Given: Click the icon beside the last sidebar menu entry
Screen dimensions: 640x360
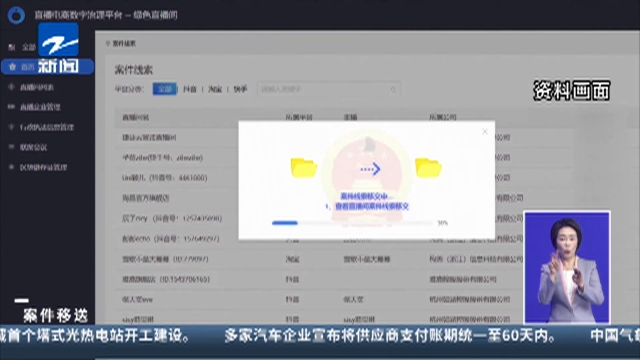Looking at the screenshot, I should click(11, 167).
